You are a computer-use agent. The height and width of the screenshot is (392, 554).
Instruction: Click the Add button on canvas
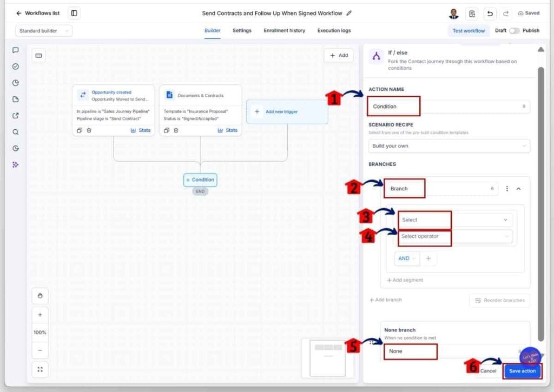point(339,56)
